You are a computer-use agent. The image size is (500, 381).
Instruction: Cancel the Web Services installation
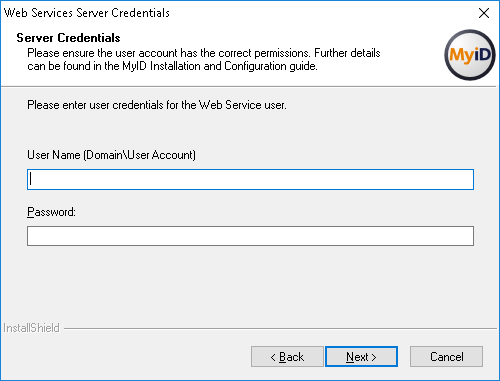pyautogui.click(x=446, y=357)
